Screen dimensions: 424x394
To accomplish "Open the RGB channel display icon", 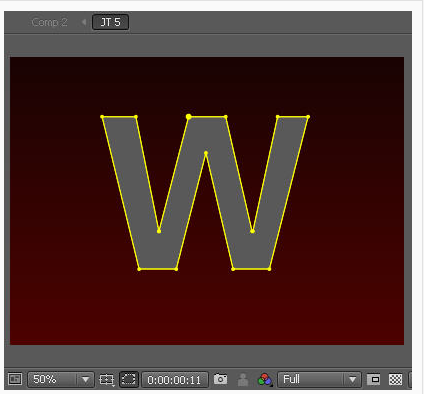I will coord(265,379).
